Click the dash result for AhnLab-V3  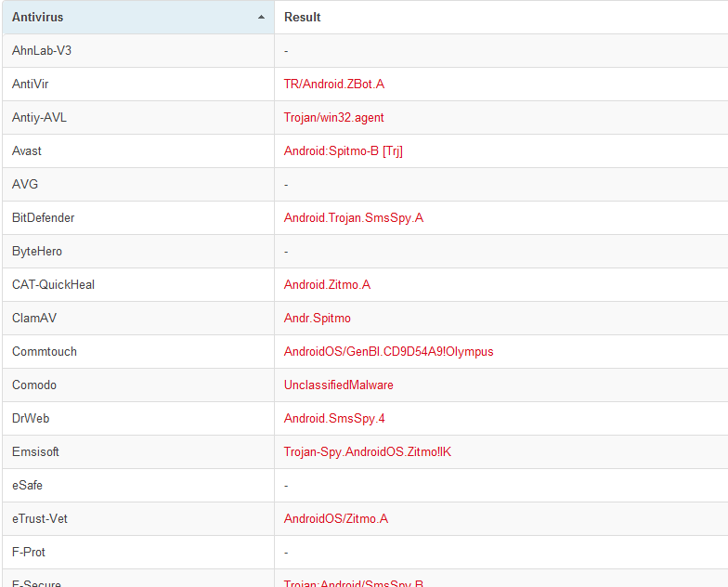click(286, 51)
